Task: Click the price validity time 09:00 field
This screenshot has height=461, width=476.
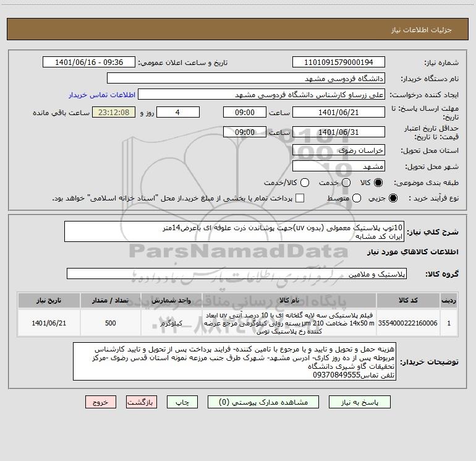Action: (x=245, y=132)
